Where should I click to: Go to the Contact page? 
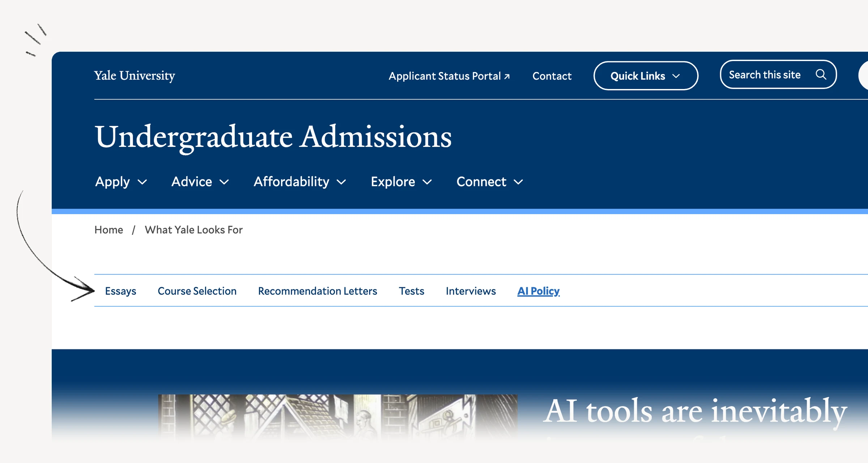[x=552, y=76]
